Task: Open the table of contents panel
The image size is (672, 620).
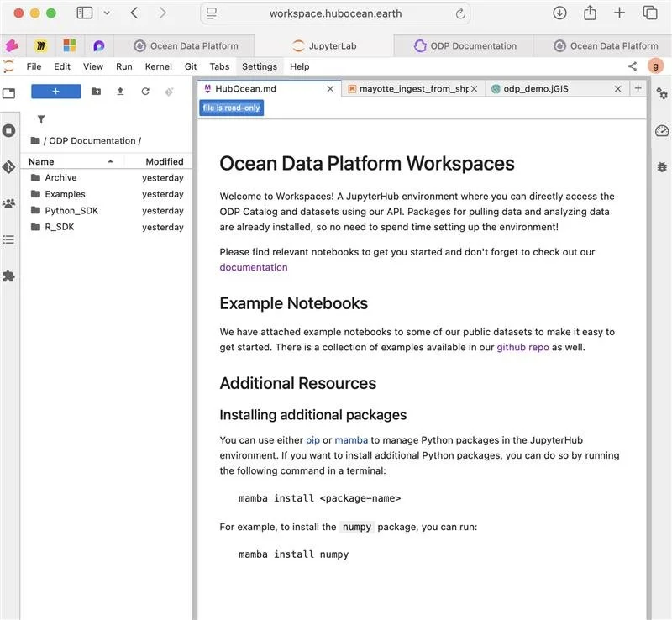Action: point(8,239)
